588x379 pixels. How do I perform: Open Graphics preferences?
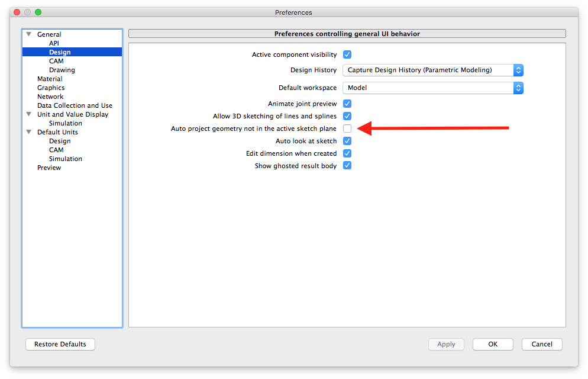point(51,88)
